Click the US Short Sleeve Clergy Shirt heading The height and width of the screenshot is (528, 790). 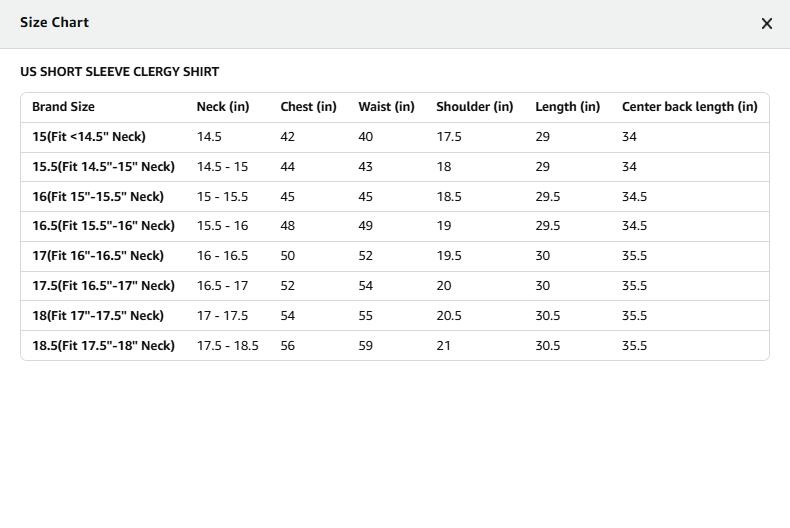pos(119,72)
